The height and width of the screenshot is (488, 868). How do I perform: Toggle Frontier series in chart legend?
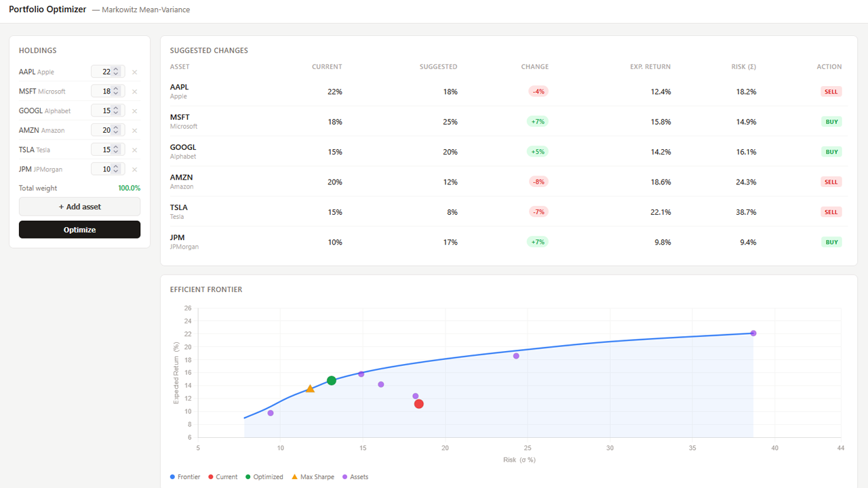185,477
